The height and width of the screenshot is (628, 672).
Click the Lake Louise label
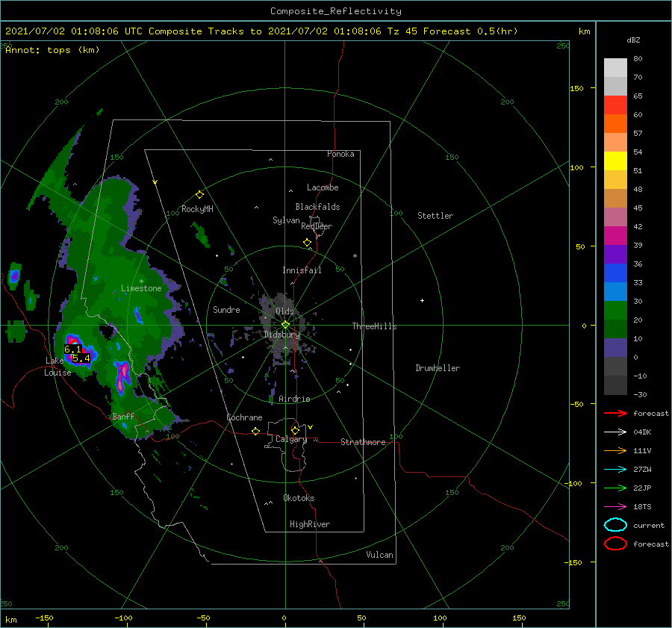click(57, 367)
